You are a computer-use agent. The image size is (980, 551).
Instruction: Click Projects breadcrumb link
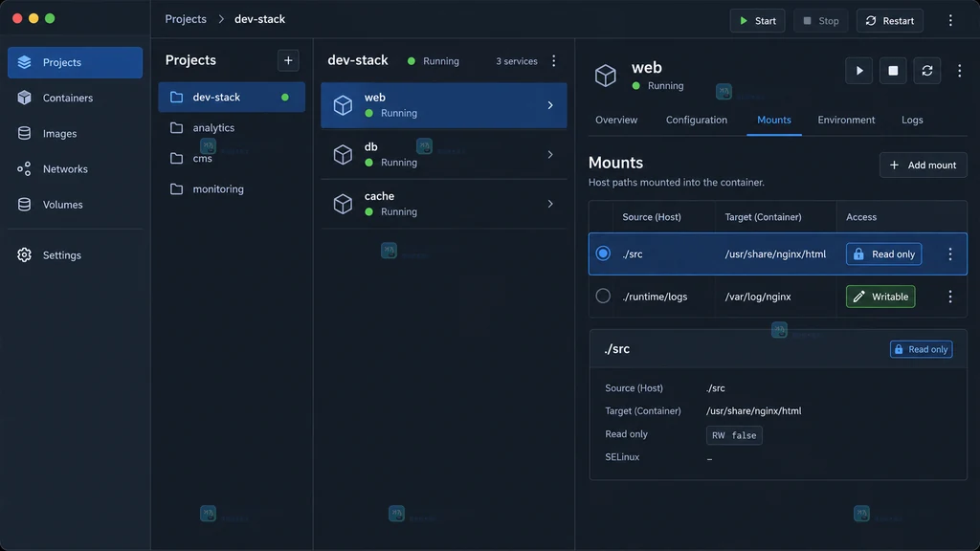click(186, 19)
